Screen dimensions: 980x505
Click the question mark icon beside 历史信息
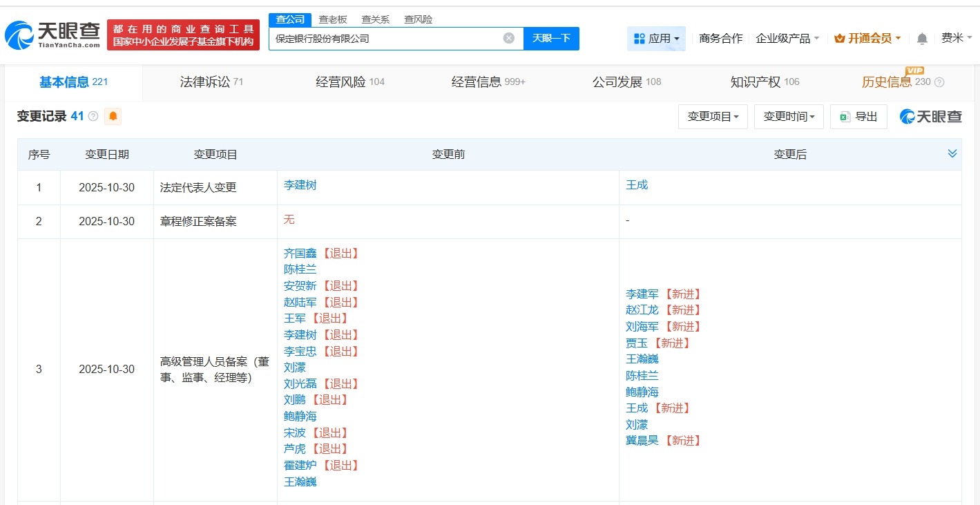pyautogui.click(x=939, y=82)
